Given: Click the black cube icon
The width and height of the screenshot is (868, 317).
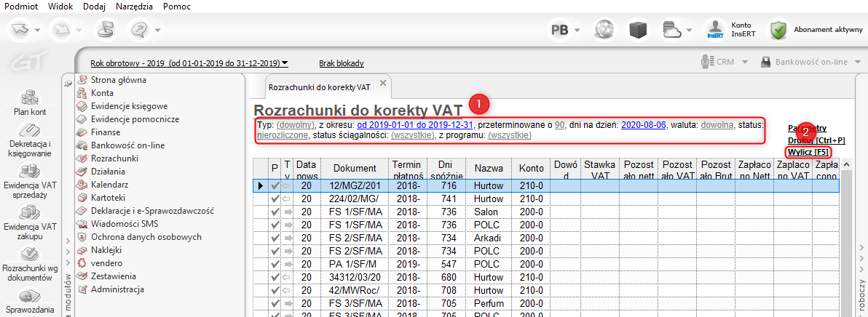Looking at the screenshot, I should pyautogui.click(x=639, y=30).
